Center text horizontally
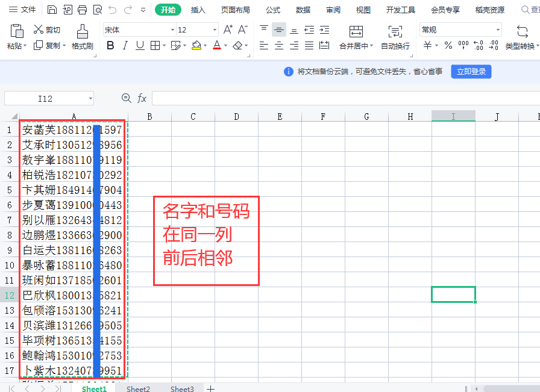The height and width of the screenshot is (392, 540). [279, 45]
